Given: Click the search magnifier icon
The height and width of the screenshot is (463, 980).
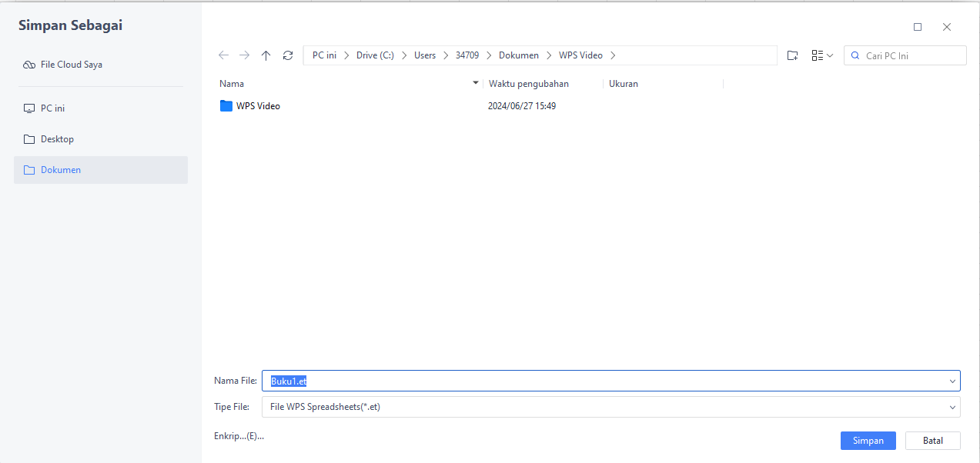Looking at the screenshot, I should tap(855, 55).
